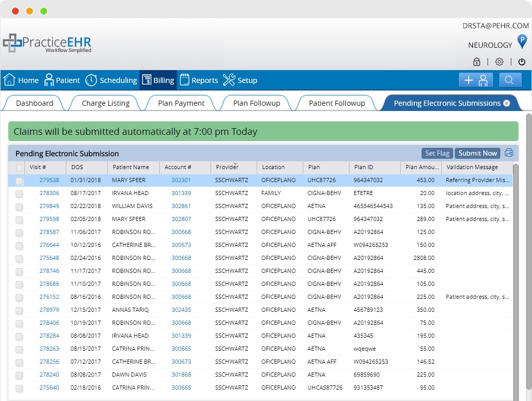This screenshot has width=532, height=401.
Task: Click the green auto-submission notice banner
Action: (x=263, y=131)
